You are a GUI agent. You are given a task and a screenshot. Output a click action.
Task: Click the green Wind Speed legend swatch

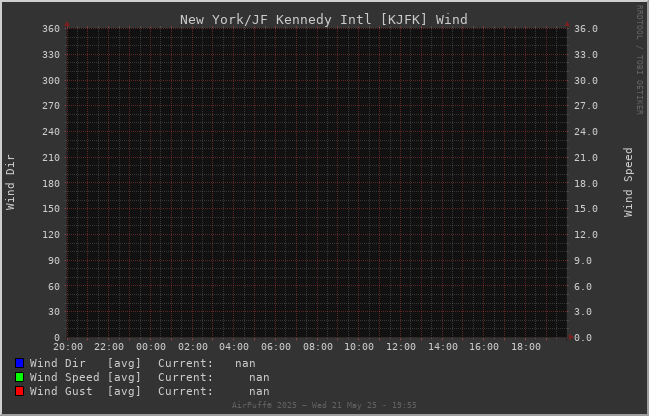pos(19,377)
